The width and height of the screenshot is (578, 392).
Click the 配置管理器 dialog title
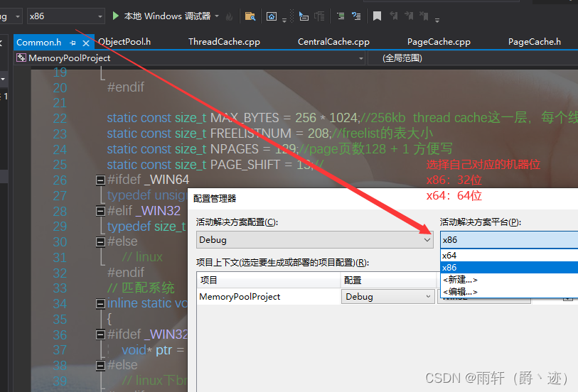coord(215,199)
